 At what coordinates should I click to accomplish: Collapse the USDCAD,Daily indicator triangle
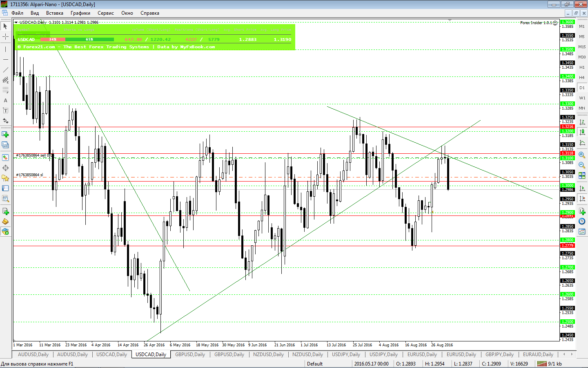(x=16, y=22)
